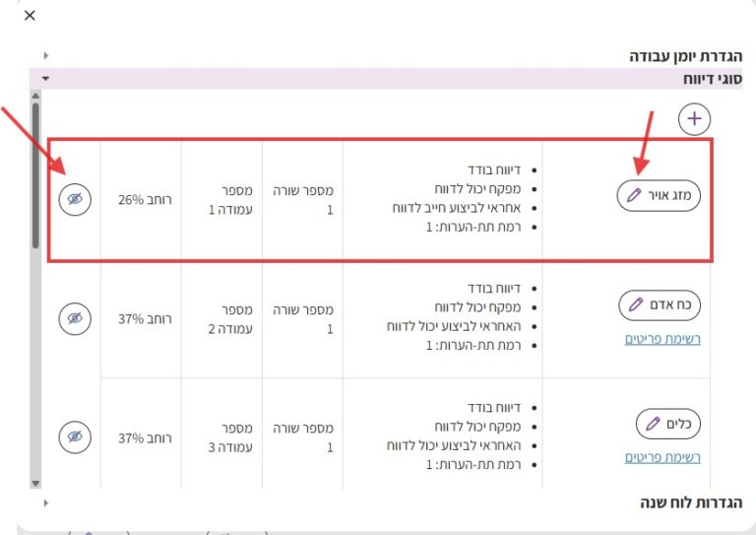Expand the הגדרות לוח שנה section

[46, 502]
